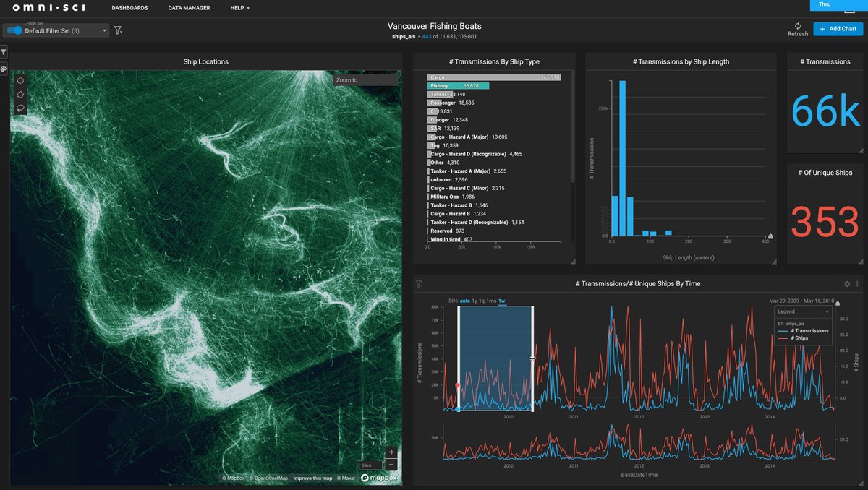868x490 pixels.
Task: Toggle the Default Filter Set switch
Action: 14,30
